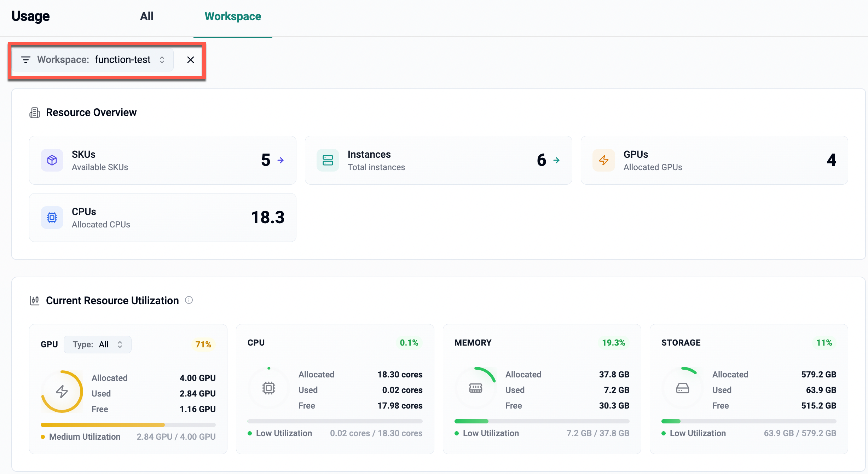The image size is (868, 474).
Task: Click the memory circular gauge
Action: point(475,388)
